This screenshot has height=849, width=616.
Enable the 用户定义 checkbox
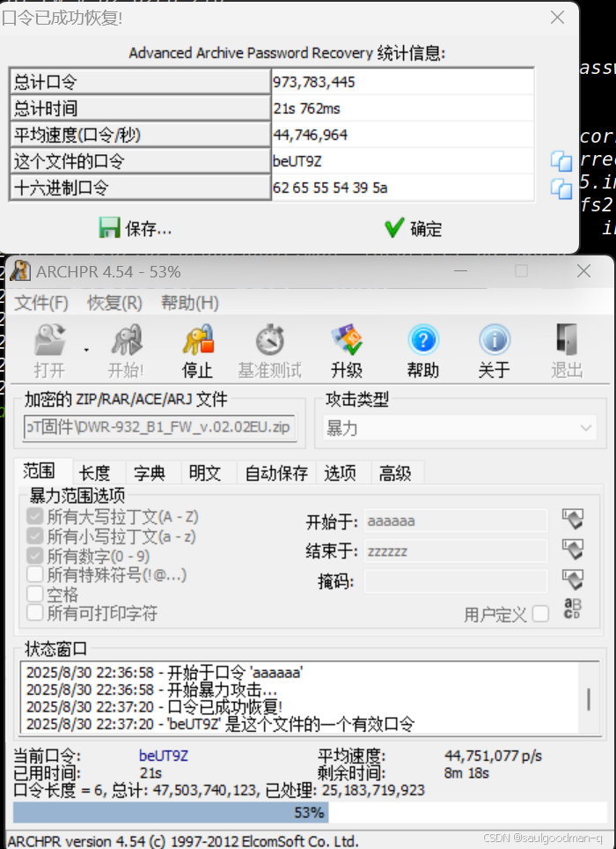tap(540, 614)
